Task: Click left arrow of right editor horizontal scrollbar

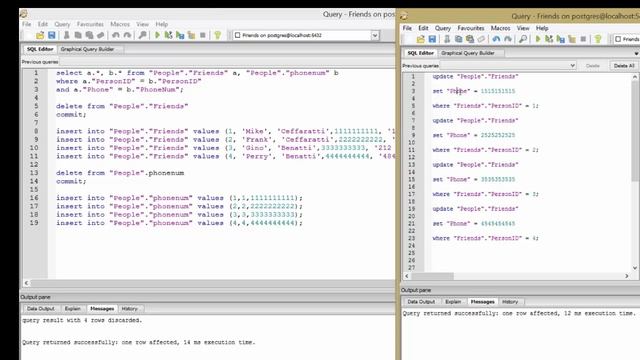Action: click(407, 276)
